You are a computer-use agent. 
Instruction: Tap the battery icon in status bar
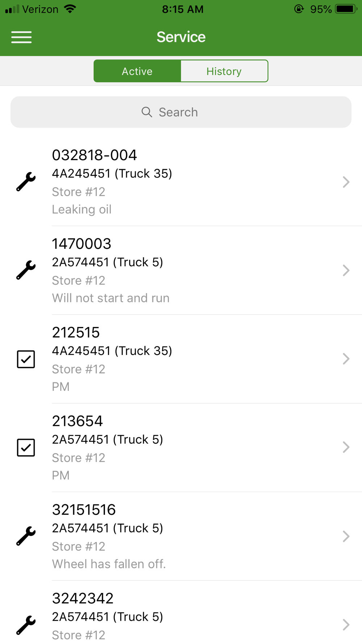coord(346,9)
